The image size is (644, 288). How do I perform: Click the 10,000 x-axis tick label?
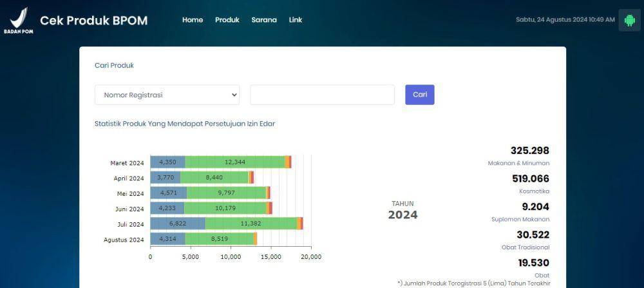click(231, 257)
